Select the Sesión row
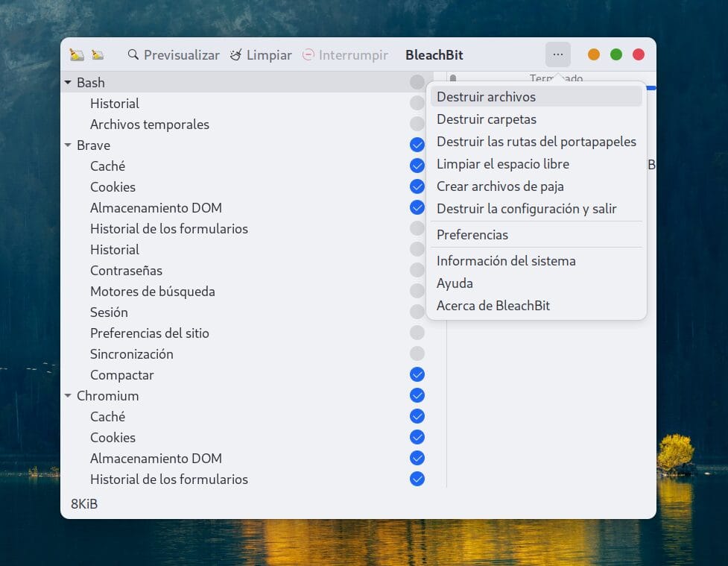 (x=109, y=312)
